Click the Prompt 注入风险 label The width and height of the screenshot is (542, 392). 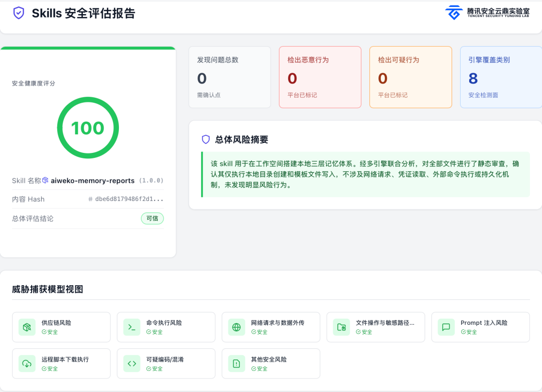coord(484,323)
